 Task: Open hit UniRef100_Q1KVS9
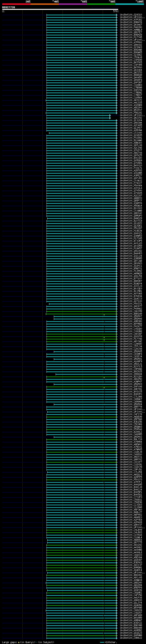[x=131, y=336]
